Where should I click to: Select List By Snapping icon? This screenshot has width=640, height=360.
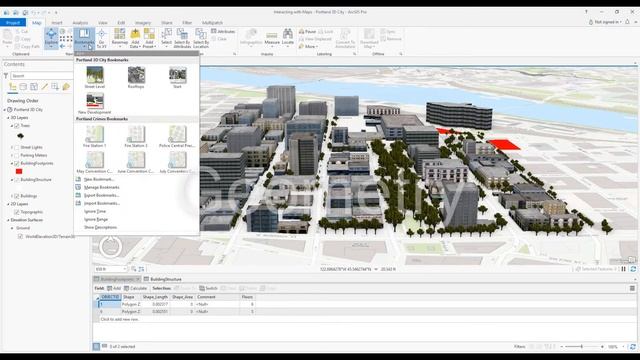pos(55,87)
